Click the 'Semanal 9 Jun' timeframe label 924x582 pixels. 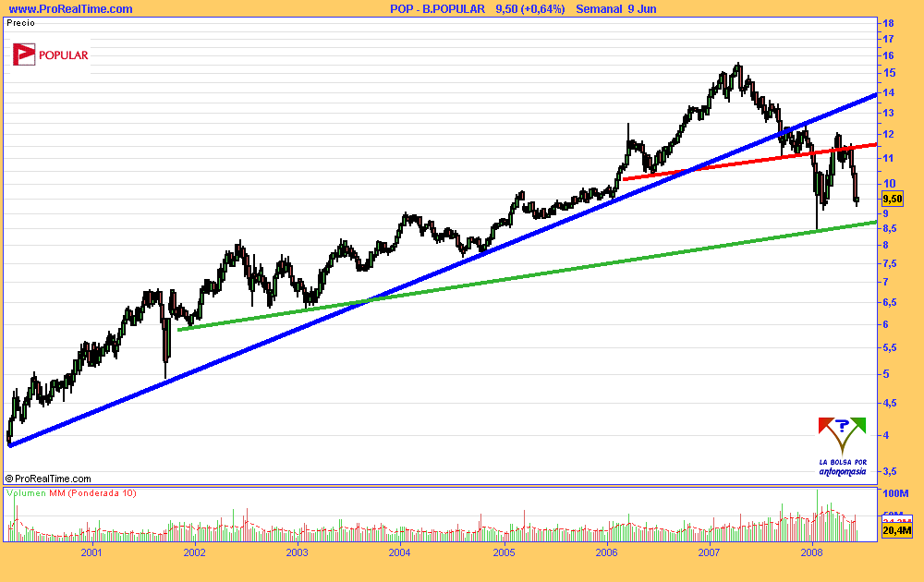(x=615, y=9)
